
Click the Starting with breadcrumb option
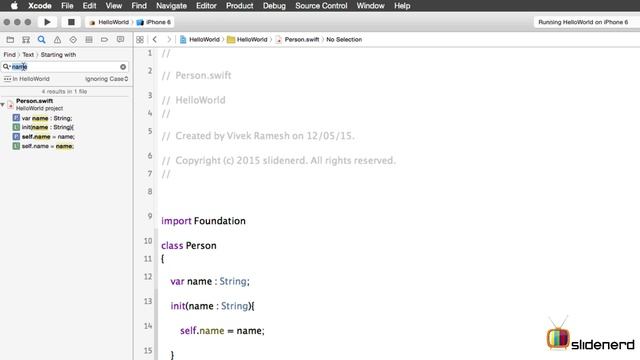coord(58,54)
